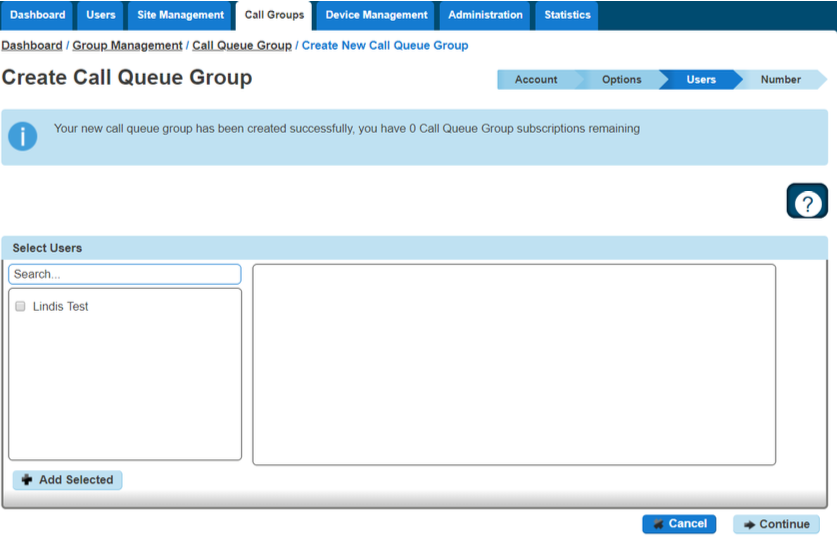View the Statistics tab
The width and height of the screenshot is (839, 539).
pyautogui.click(x=567, y=15)
